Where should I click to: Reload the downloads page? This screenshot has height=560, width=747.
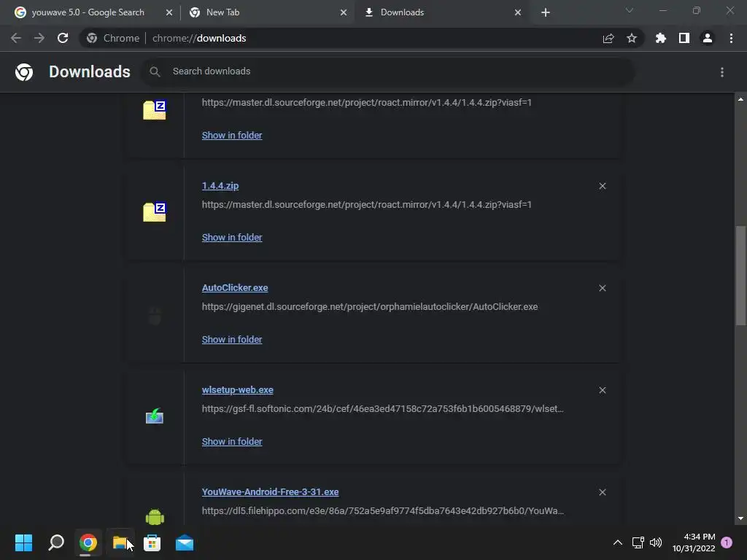pos(63,38)
